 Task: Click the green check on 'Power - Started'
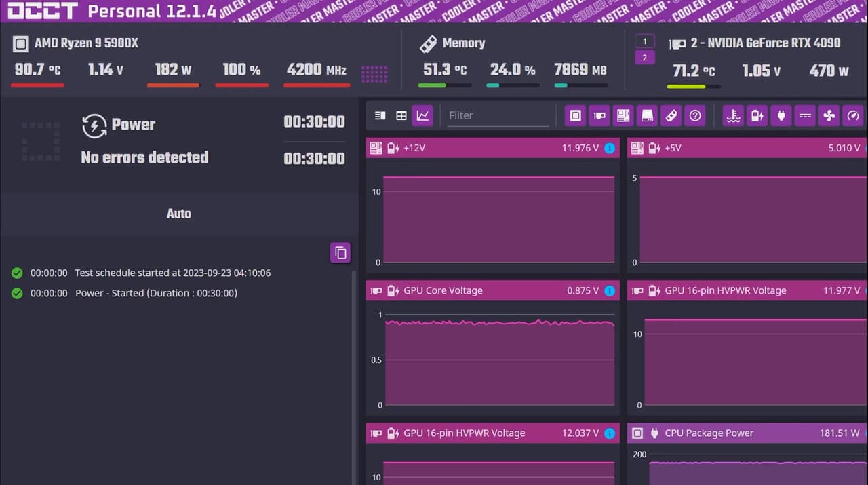pos(17,294)
